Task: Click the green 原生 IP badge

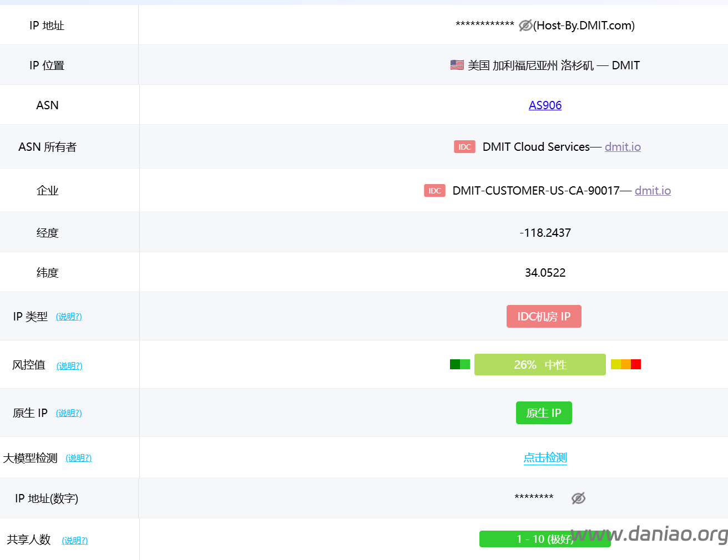Action: (544, 413)
